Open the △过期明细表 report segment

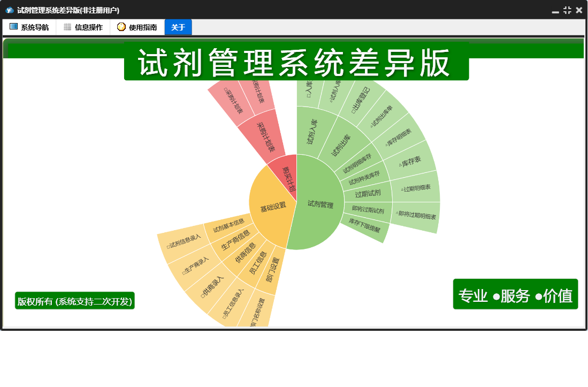point(416,188)
